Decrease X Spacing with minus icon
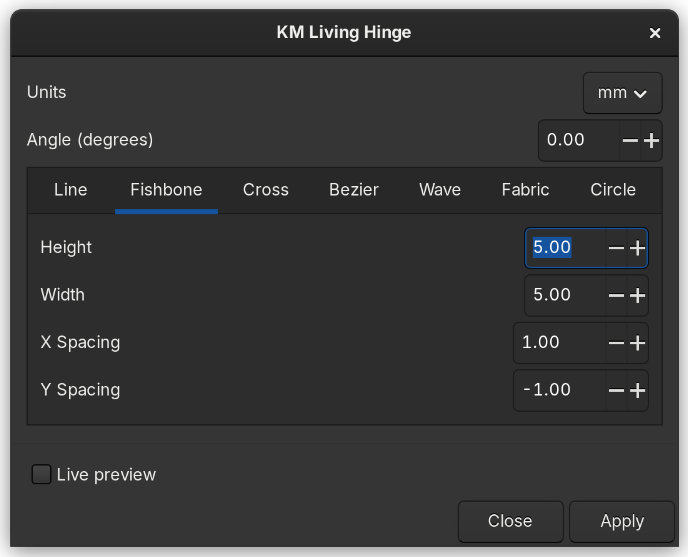688x557 pixels. pyautogui.click(x=616, y=343)
